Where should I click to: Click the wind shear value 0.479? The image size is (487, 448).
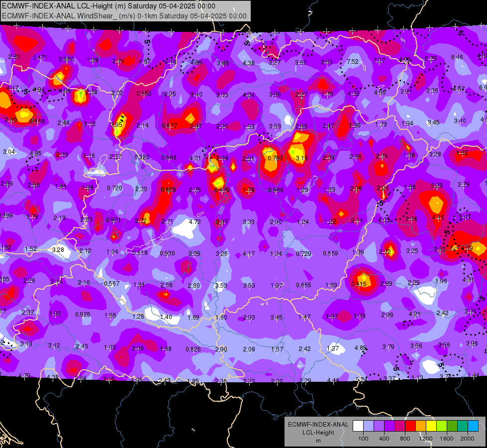pos(222,190)
